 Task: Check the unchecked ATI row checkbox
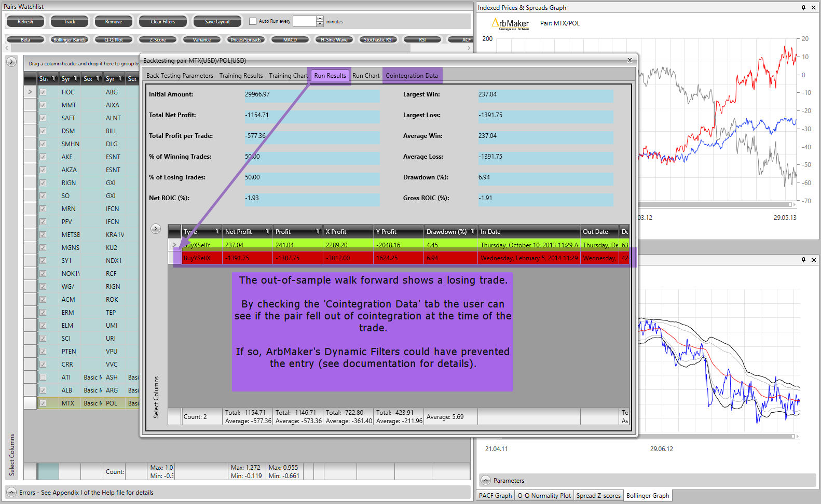43,377
